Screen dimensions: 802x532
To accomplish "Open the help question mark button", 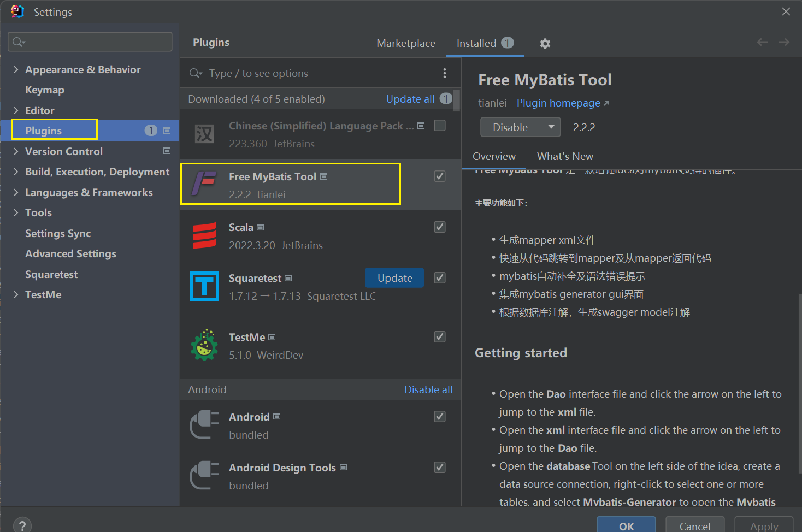I will point(22,525).
